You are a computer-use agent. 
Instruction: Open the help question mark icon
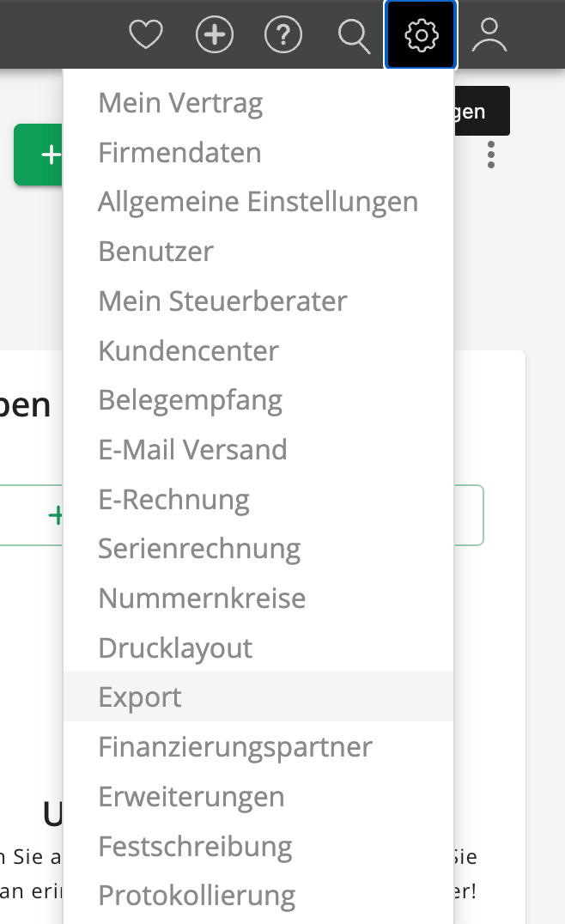tap(283, 34)
